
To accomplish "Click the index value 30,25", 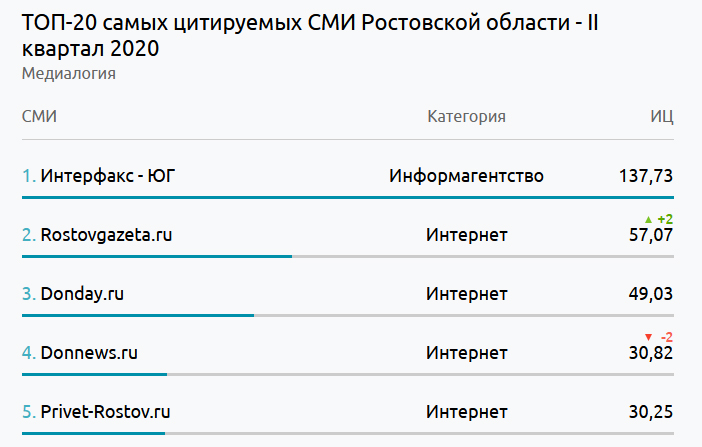I will pyautogui.click(x=650, y=412).
